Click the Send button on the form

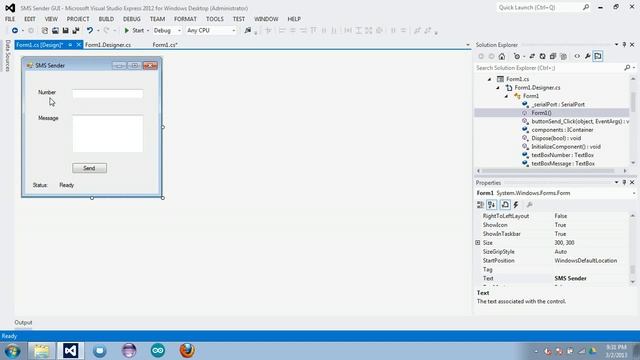click(x=89, y=168)
